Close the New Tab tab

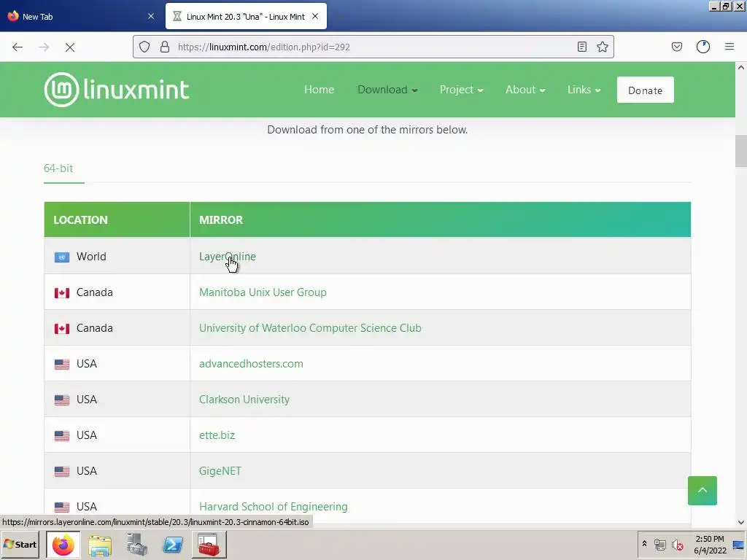(151, 16)
